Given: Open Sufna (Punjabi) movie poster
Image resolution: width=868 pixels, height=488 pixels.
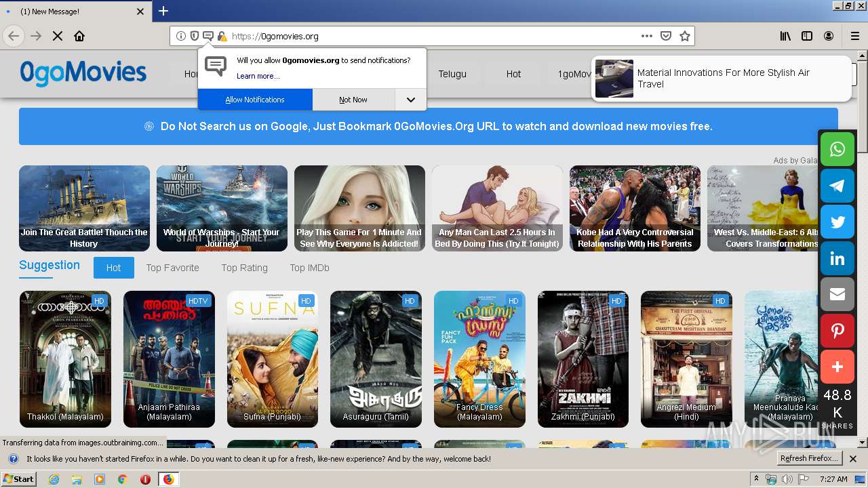Looking at the screenshot, I should (x=273, y=359).
